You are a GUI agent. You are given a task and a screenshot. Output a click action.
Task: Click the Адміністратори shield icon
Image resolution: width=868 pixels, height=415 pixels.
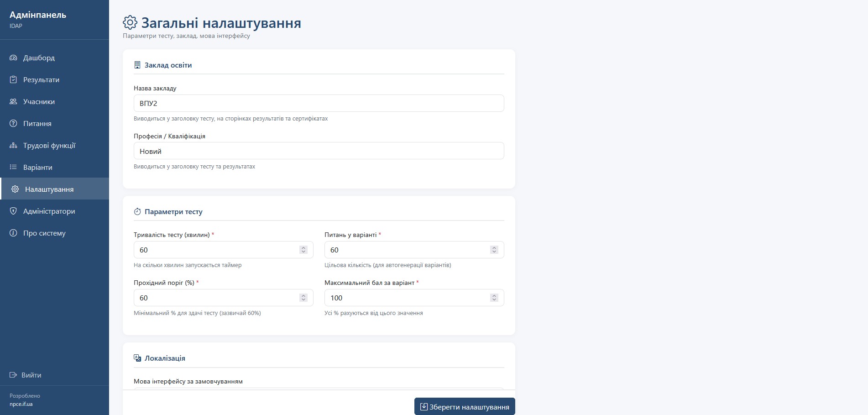(13, 211)
